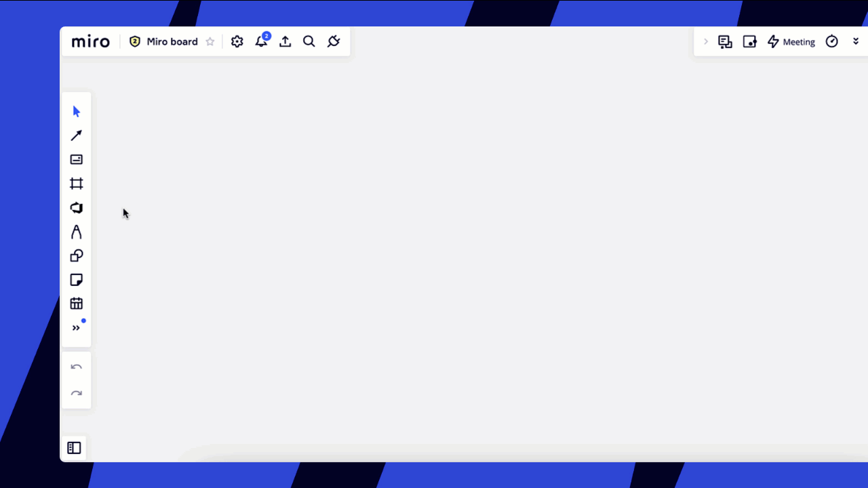
Task: Open the countdown timer
Action: point(832,42)
